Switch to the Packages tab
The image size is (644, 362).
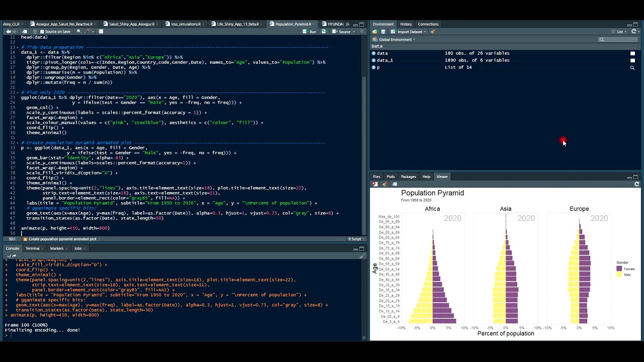pyautogui.click(x=409, y=176)
